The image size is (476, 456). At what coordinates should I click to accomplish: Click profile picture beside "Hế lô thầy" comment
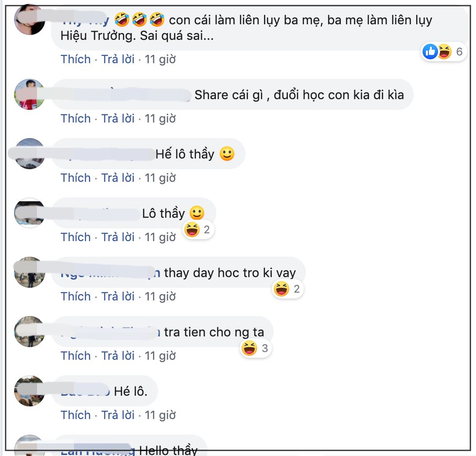click(x=30, y=154)
